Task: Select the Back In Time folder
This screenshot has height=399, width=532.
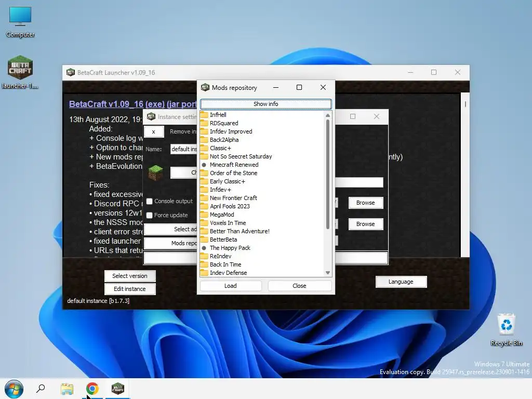Action: coord(221,264)
